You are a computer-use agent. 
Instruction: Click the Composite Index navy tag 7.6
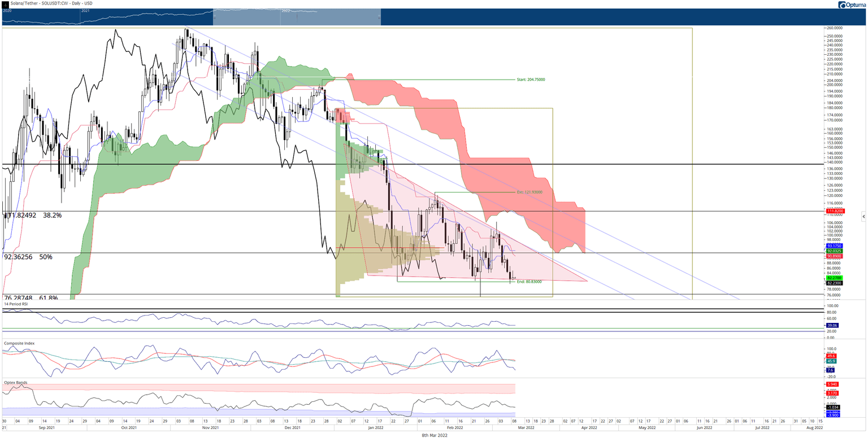pyautogui.click(x=830, y=370)
